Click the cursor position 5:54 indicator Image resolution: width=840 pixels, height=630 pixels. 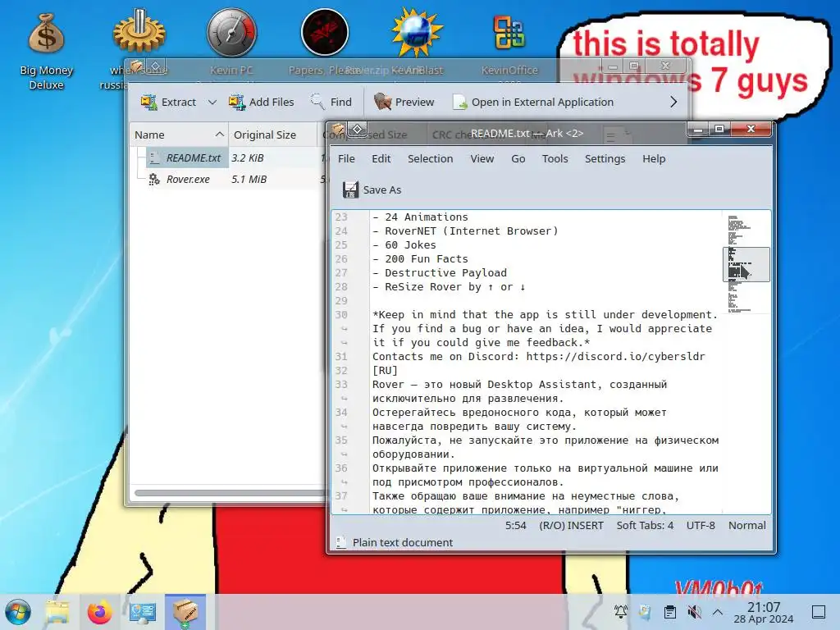(x=516, y=526)
